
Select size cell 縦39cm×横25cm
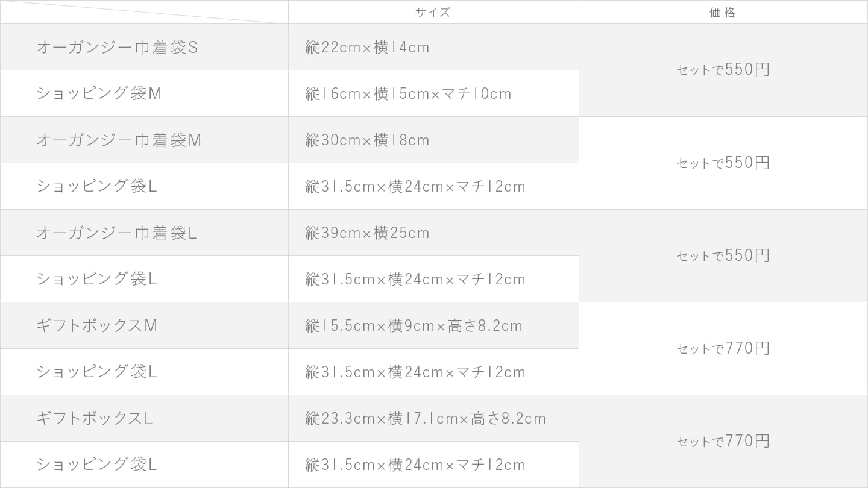click(x=367, y=233)
